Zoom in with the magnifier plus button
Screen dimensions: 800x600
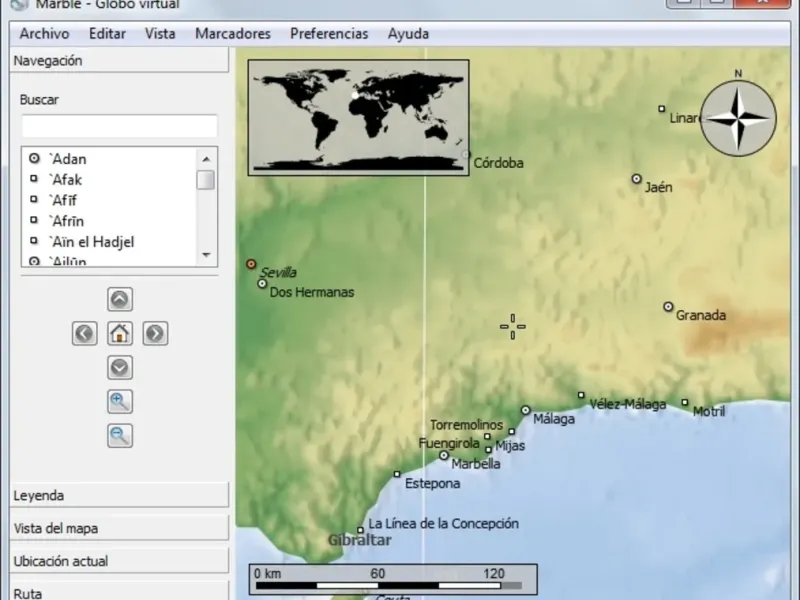pos(120,402)
